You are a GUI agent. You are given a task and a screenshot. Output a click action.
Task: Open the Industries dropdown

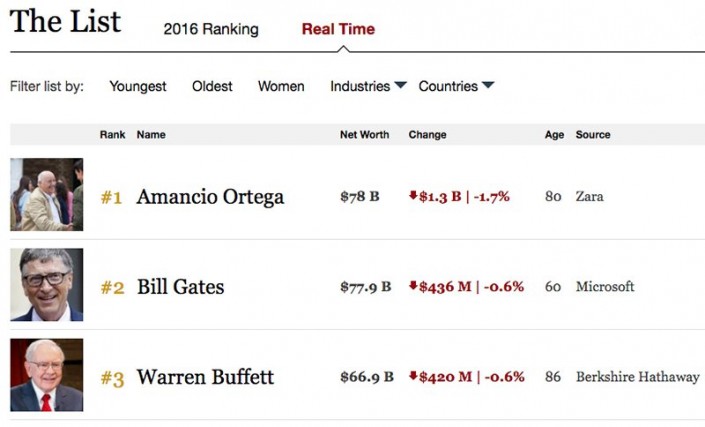pyautogui.click(x=368, y=86)
